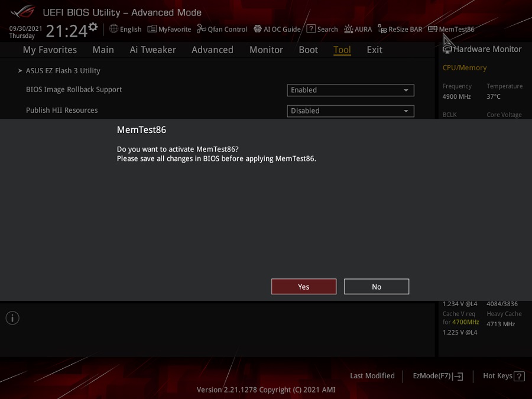The image size is (532, 399).
Task: Confirm MemTest86 with Yes
Action: coord(304,287)
